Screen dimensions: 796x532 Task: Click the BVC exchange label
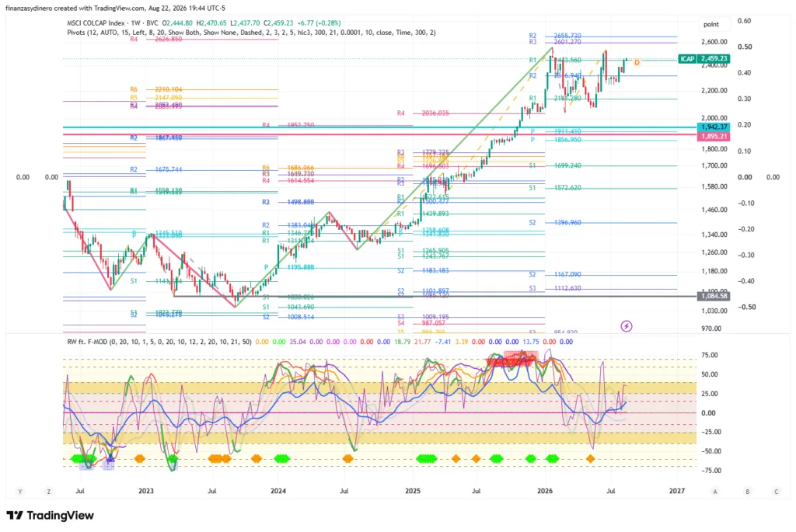(x=152, y=23)
